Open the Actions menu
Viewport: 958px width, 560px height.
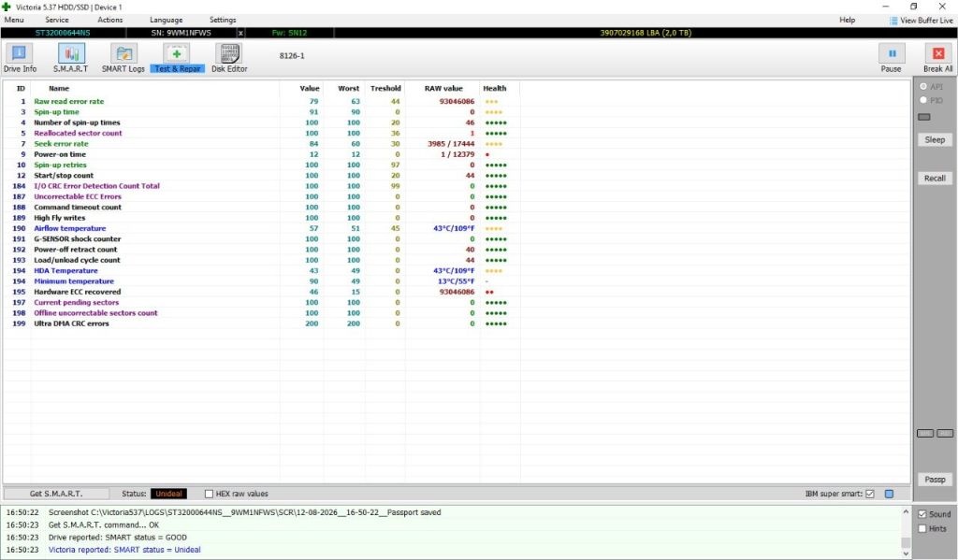click(x=110, y=21)
